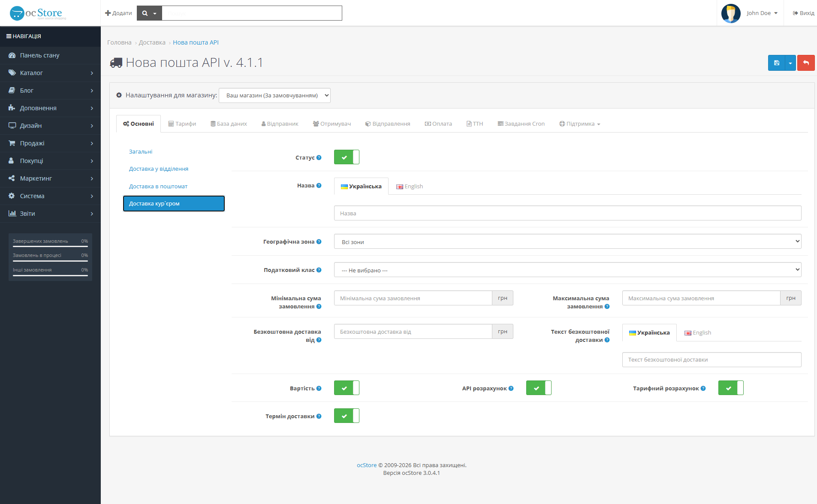Expand the Доповнення sidebar menu
This screenshot has width=817, height=504.
[50, 108]
